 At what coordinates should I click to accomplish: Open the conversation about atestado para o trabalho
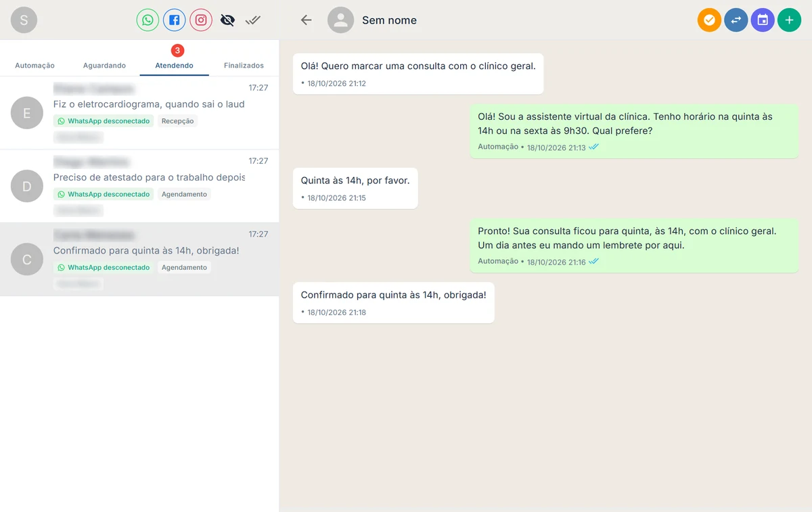139,186
